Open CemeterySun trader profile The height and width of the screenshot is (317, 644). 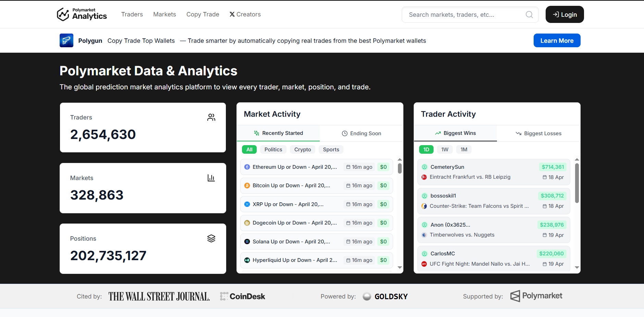click(447, 167)
